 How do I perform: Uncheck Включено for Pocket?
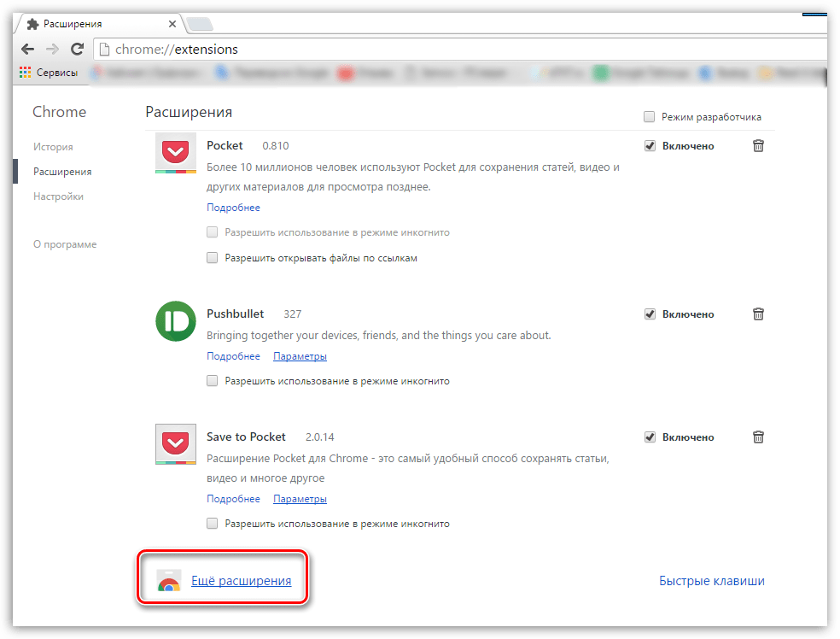(650, 146)
